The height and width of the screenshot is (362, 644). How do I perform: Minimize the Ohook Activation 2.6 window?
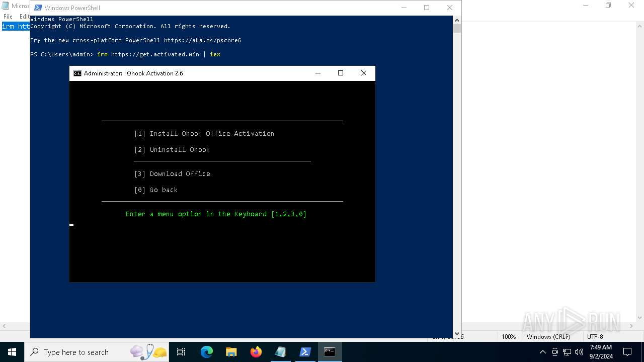[x=318, y=73]
